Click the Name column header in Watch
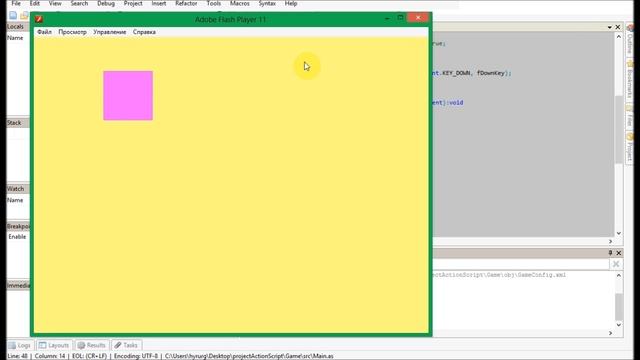 [15, 200]
